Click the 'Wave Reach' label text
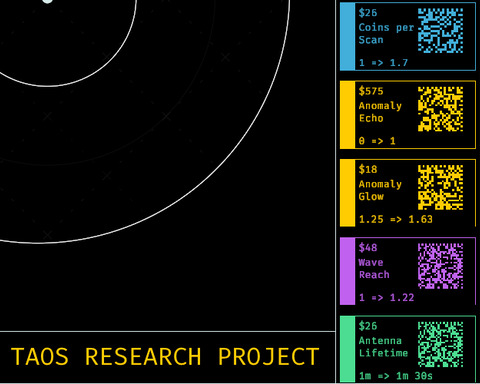Image resolution: width=480 pixels, height=384 pixels. 374,269
